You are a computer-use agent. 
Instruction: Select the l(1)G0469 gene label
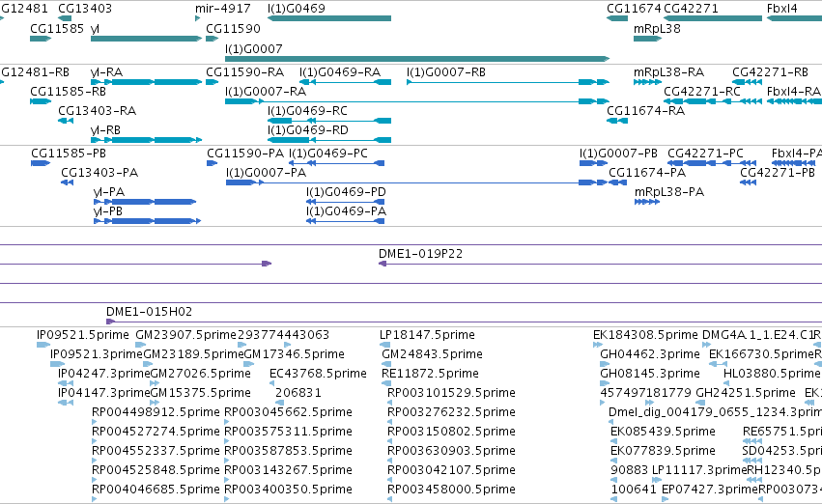click(x=297, y=9)
